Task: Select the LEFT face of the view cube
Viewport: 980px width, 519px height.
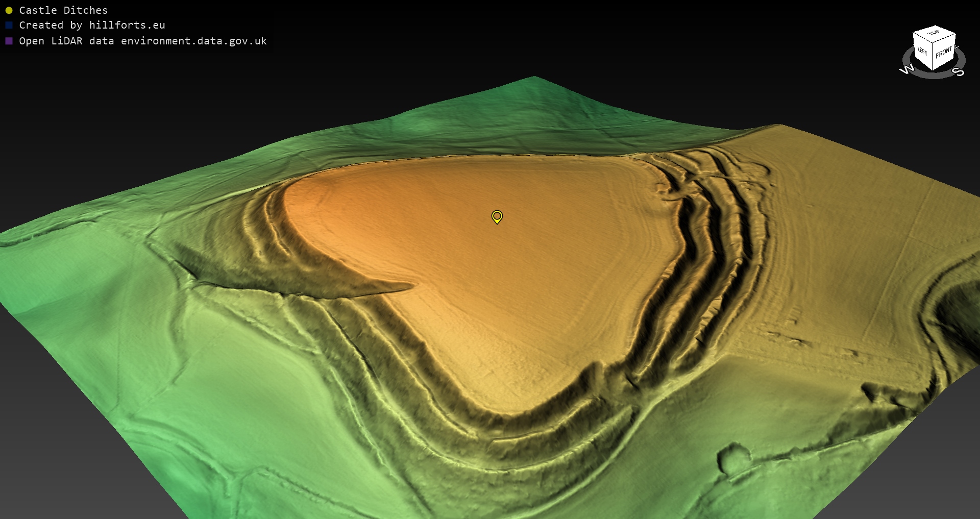Action: tap(922, 51)
